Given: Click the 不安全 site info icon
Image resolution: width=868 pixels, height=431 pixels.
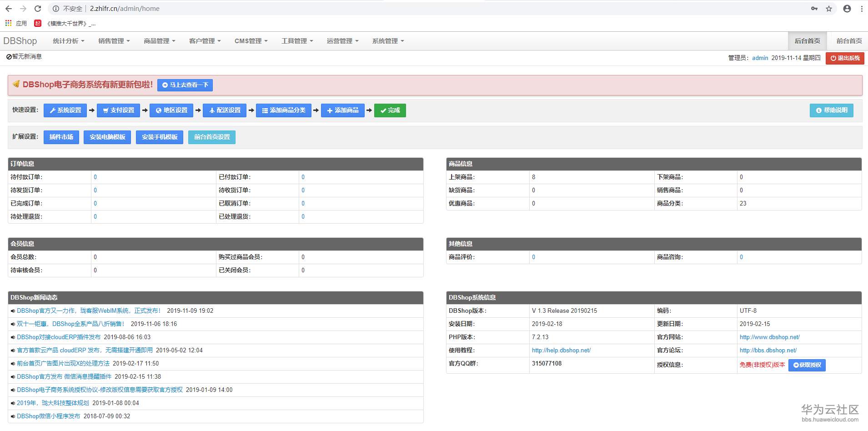Looking at the screenshot, I should (x=56, y=9).
